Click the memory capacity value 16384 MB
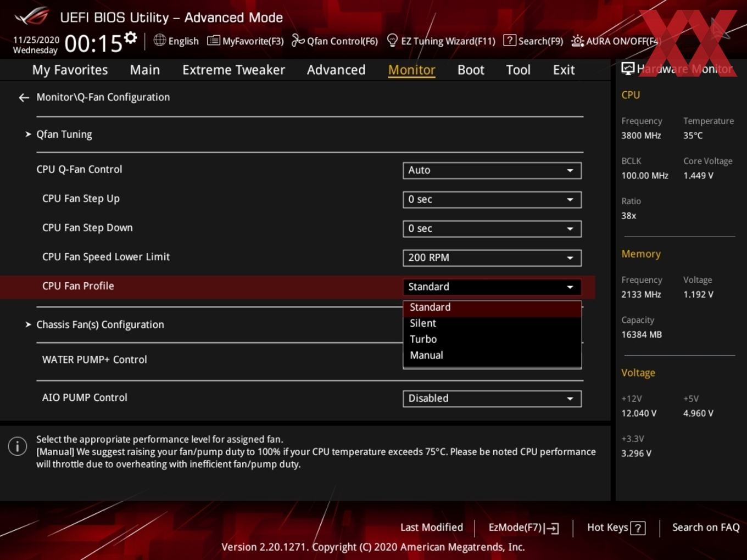The height and width of the screenshot is (560, 747). 642,334
